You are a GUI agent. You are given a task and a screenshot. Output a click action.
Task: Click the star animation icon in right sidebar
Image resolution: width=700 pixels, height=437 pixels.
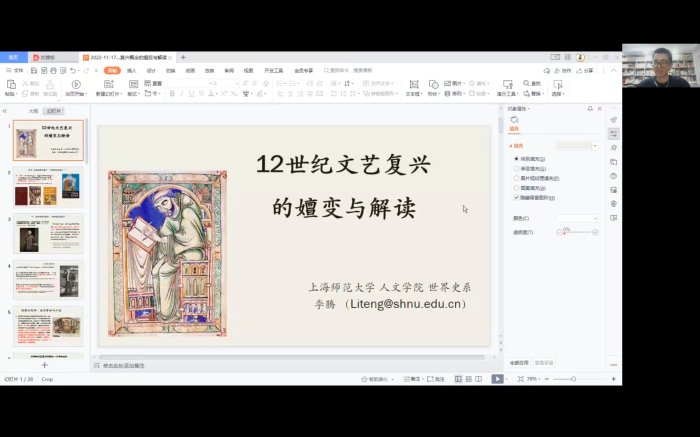(x=614, y=148)
